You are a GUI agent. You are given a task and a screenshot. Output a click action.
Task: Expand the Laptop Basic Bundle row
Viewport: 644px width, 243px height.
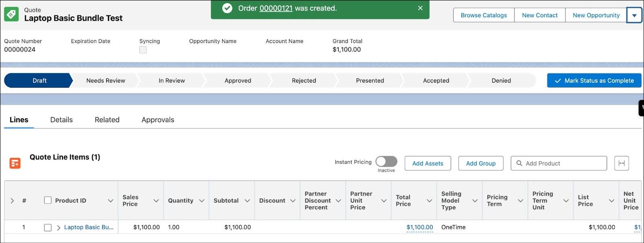(59, 228)
